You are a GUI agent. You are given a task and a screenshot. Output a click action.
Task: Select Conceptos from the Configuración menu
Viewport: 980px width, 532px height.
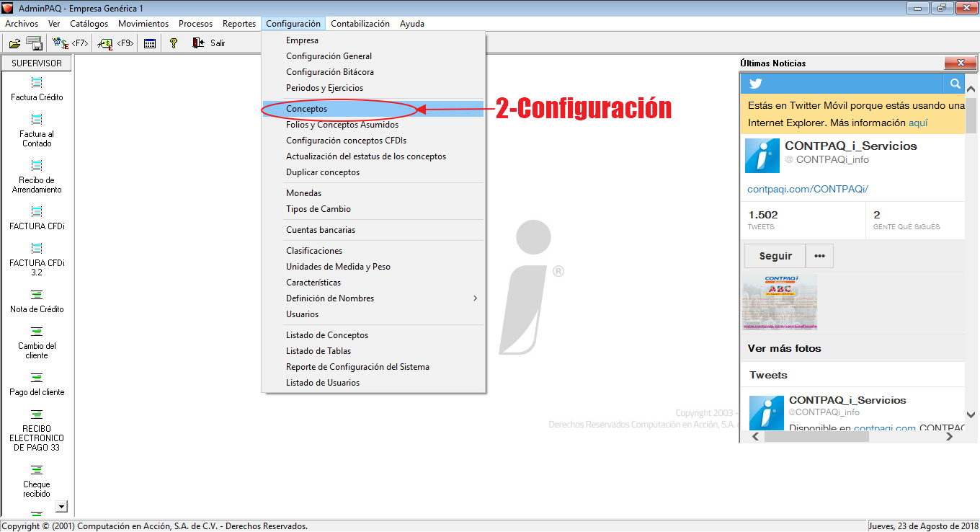tap(306, 109)
